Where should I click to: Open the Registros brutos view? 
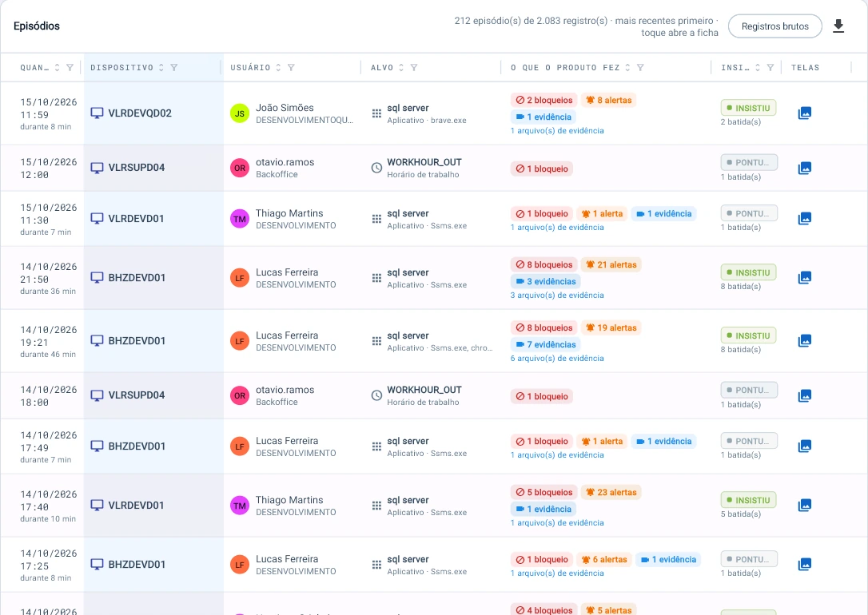pyautogui.click(x=774, y=26)
